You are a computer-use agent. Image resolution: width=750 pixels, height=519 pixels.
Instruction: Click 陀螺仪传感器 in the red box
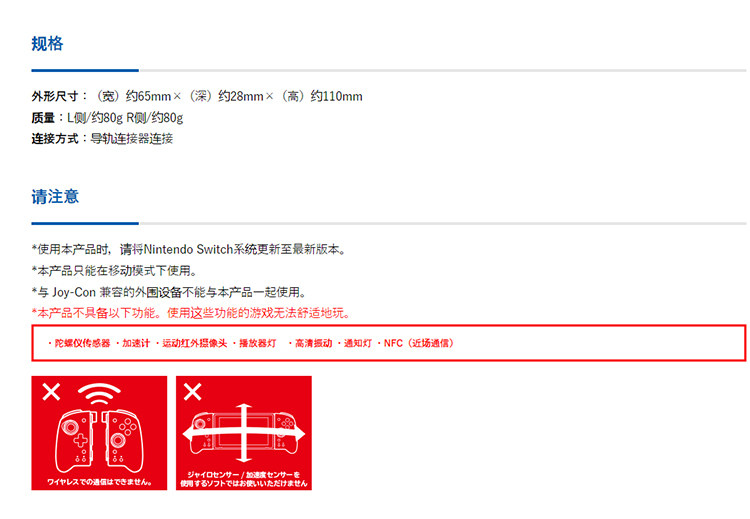click(79, 343)
